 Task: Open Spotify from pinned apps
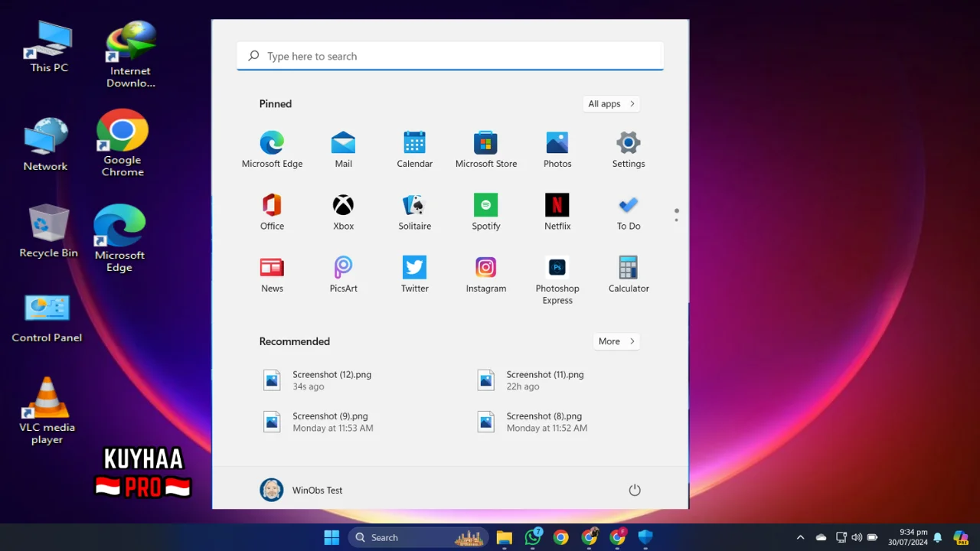(485, 212)
